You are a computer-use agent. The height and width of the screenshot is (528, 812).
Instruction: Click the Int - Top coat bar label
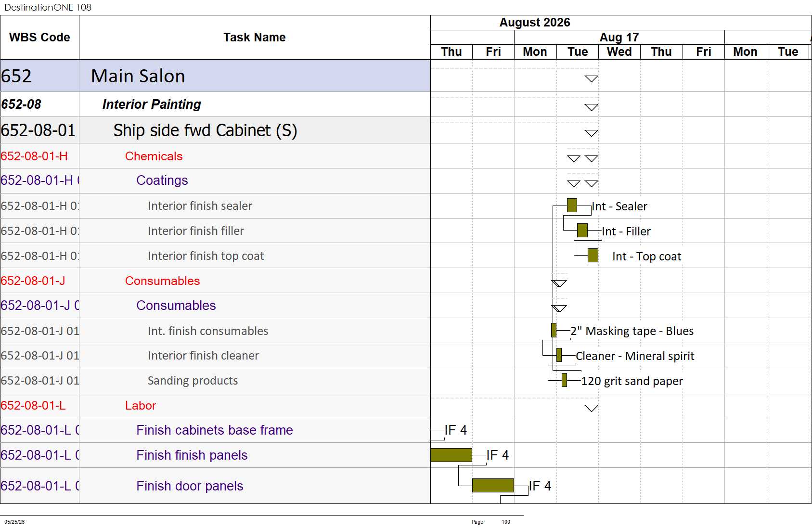pyautogui.click(x=646, y=257)
